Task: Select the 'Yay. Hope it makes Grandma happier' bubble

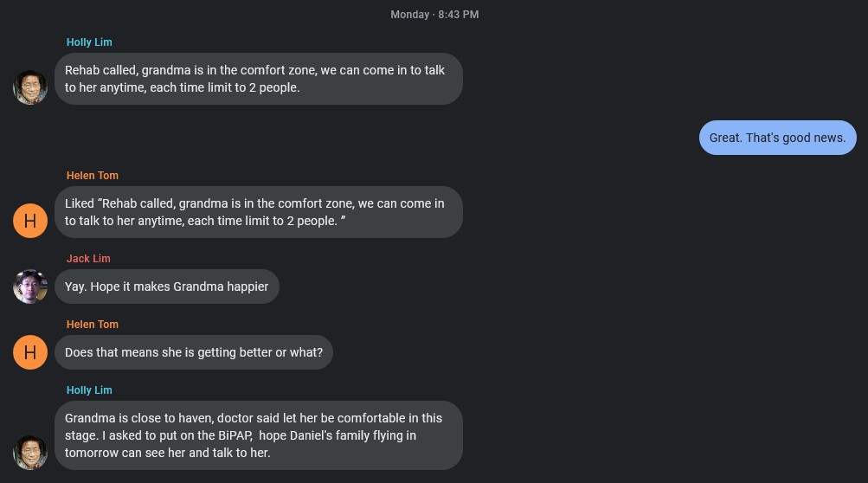Action: (x=166, y=287)
